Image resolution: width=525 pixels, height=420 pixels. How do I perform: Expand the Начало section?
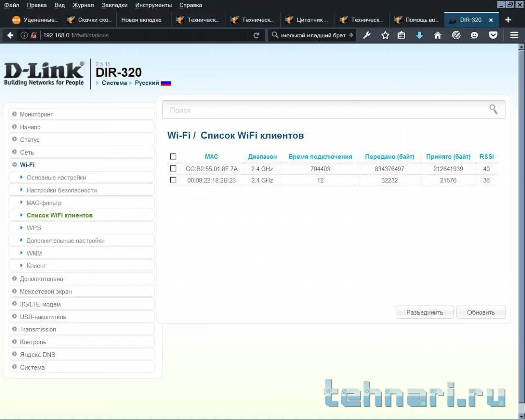tap(81, 127)
